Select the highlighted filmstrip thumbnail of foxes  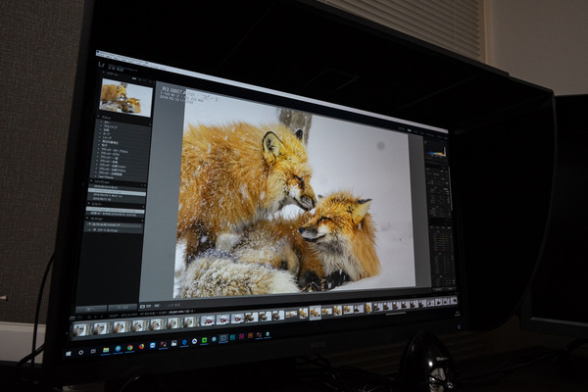316,313
